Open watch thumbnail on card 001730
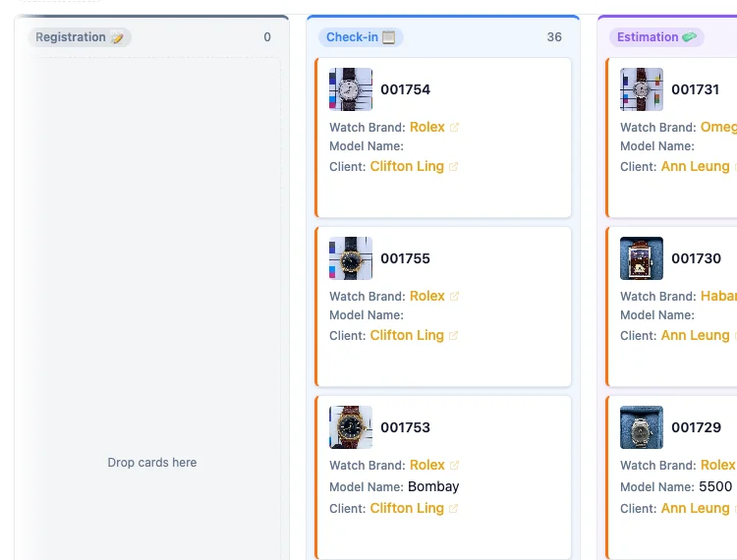Image resolution: width=737 pixels, height=560 pixels. pos(642,258)
